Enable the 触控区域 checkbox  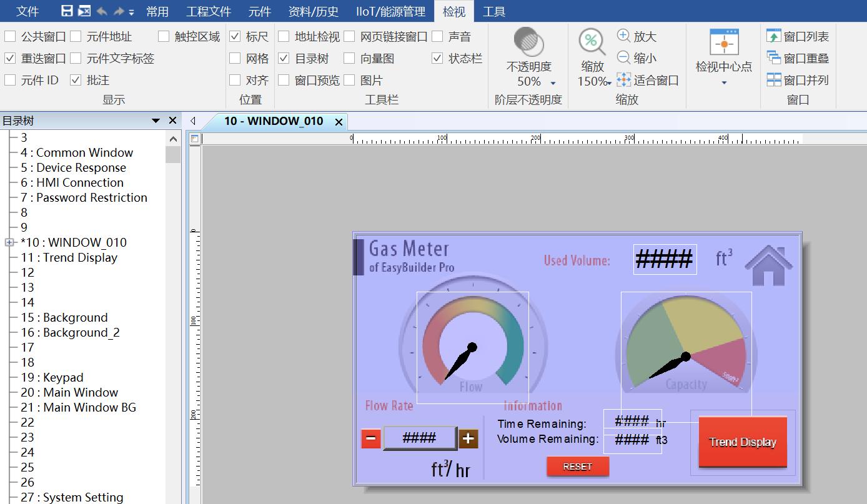click(x=164, y=36)
